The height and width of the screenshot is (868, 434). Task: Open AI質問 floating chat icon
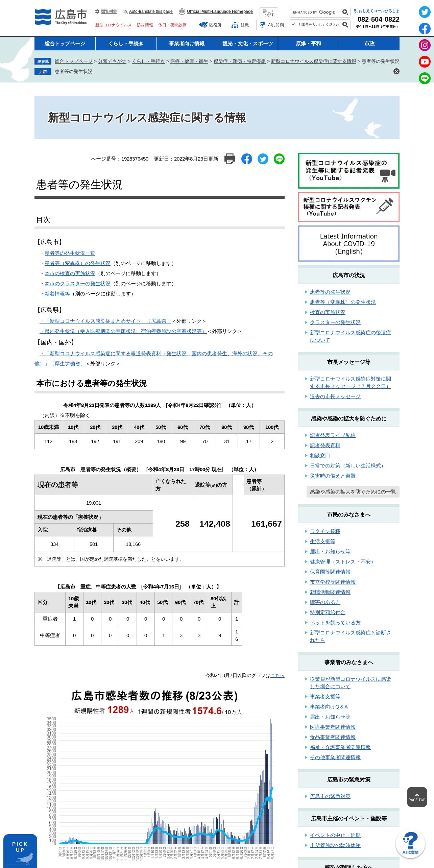(x=410, y=844)
